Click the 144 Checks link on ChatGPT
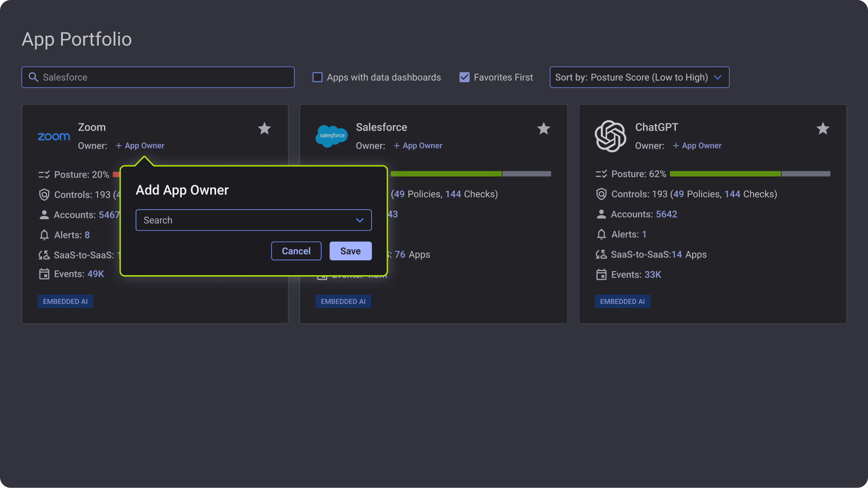868x488 pixels. point(732,194)
